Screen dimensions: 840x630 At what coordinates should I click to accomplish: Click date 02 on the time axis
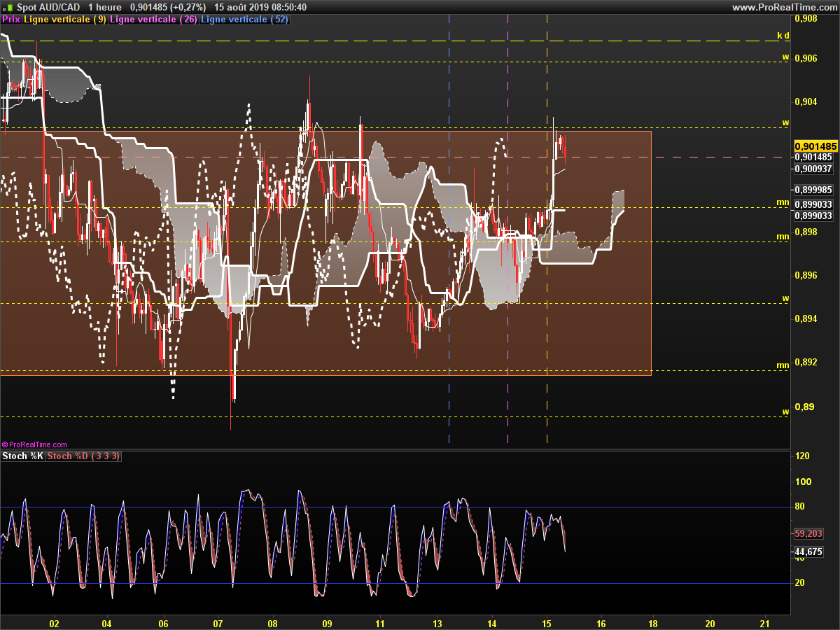(54, 623)
